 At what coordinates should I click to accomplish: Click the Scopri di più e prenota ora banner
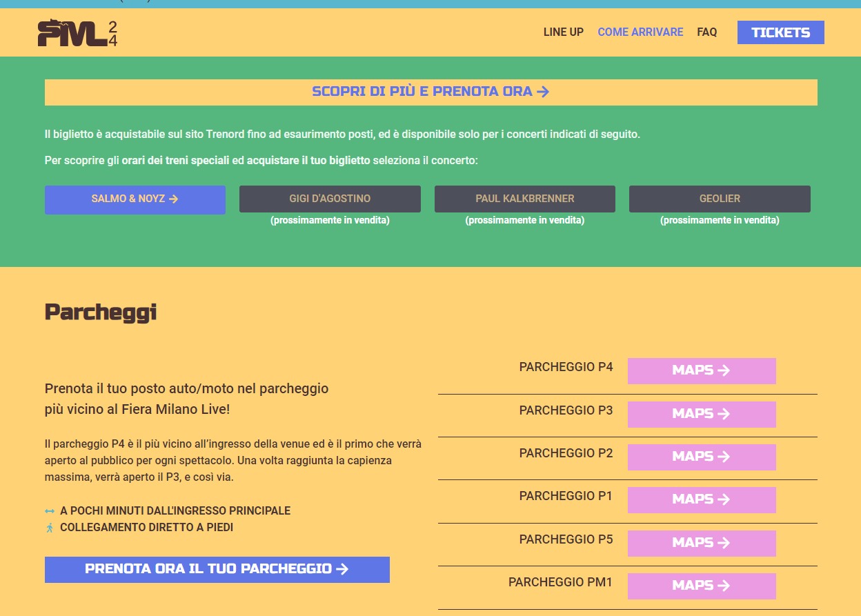coord(430,92)
